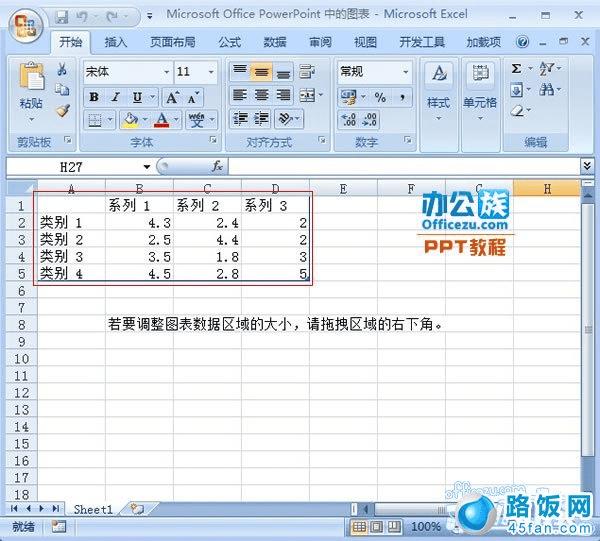Screen dimensions: 600x541
Task: Toggle middle vertical alignment
Action: 262,71
